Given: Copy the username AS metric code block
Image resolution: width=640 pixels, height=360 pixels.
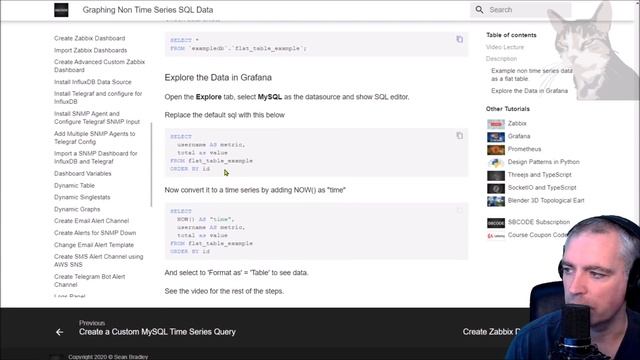Looking at the screenshot, I should pos(460,136).
